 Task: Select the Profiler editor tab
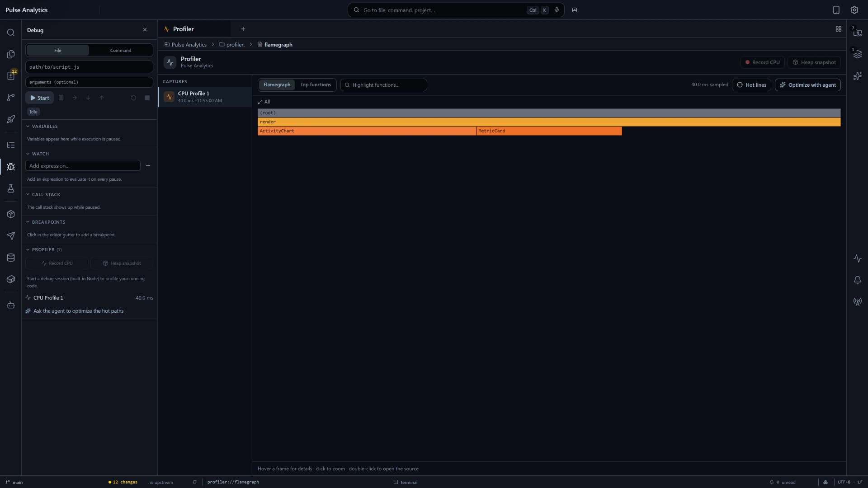coord(194,29)
